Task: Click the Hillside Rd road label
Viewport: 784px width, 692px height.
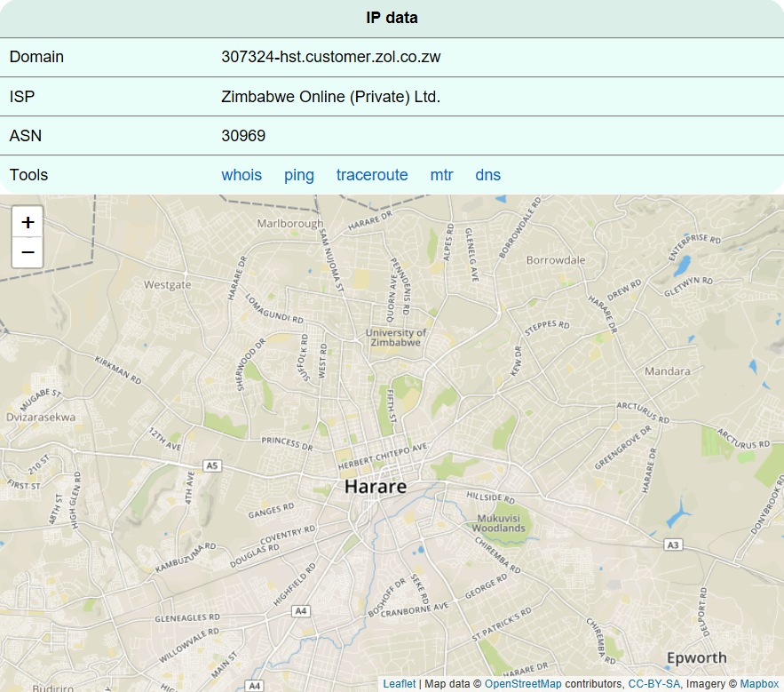Action: [x=490, y=497]
